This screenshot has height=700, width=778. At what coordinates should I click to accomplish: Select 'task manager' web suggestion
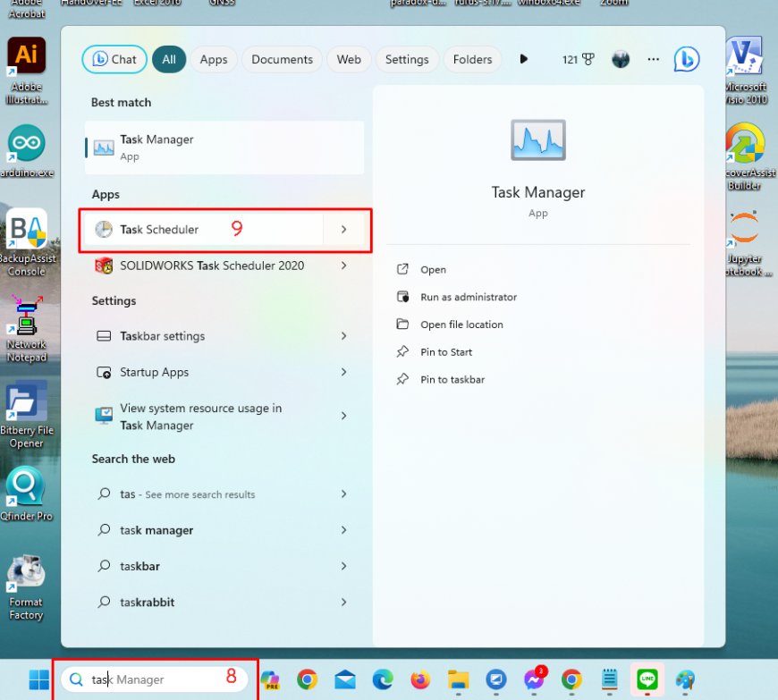point(203,530)
